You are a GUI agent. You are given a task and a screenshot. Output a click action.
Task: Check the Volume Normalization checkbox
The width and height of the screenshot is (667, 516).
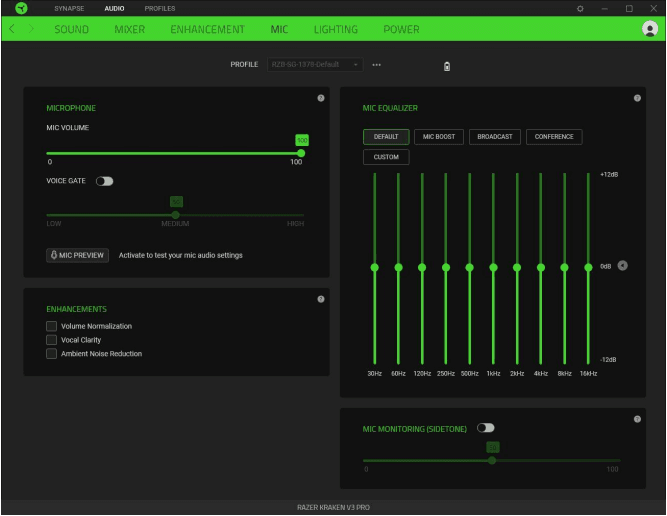[52, 326]
